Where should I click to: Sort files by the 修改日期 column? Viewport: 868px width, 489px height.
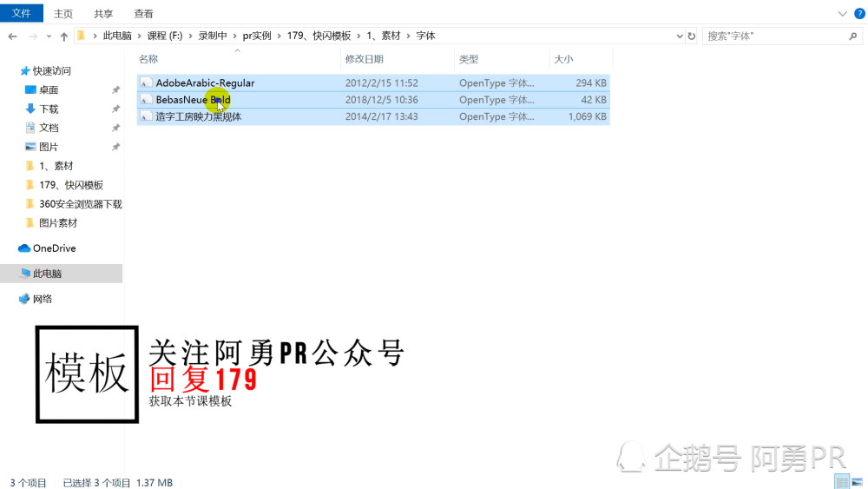(365, 59)
